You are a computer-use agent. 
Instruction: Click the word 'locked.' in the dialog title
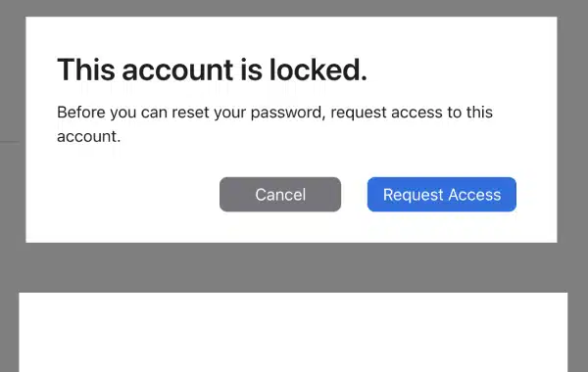(318, 70)
